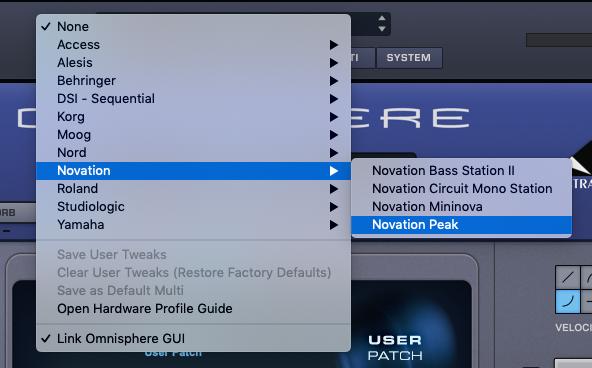Expand the Moog submenu
592x368 pixels.
[x=193, y=135]
